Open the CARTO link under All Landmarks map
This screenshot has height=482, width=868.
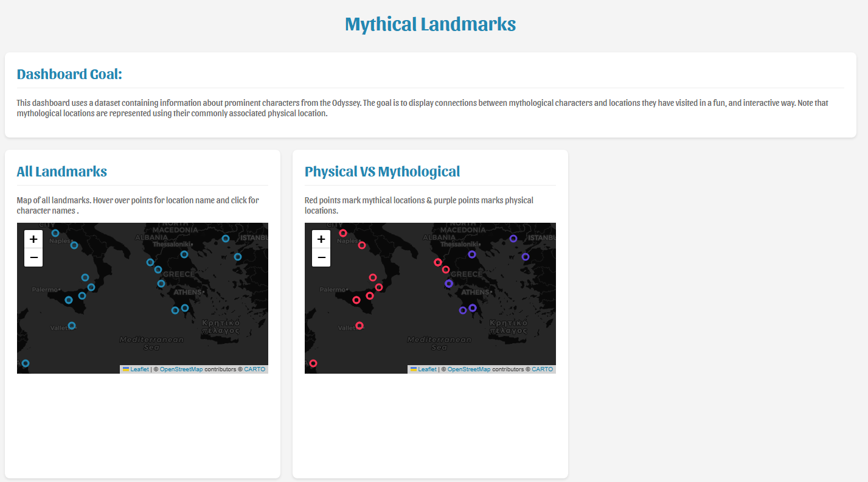255,369
